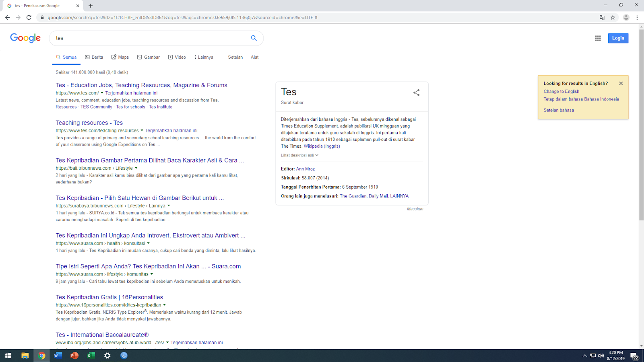Expand dropdown next to www.tes.com URL
The image size is (644, 362).
(x=102, y=93)
